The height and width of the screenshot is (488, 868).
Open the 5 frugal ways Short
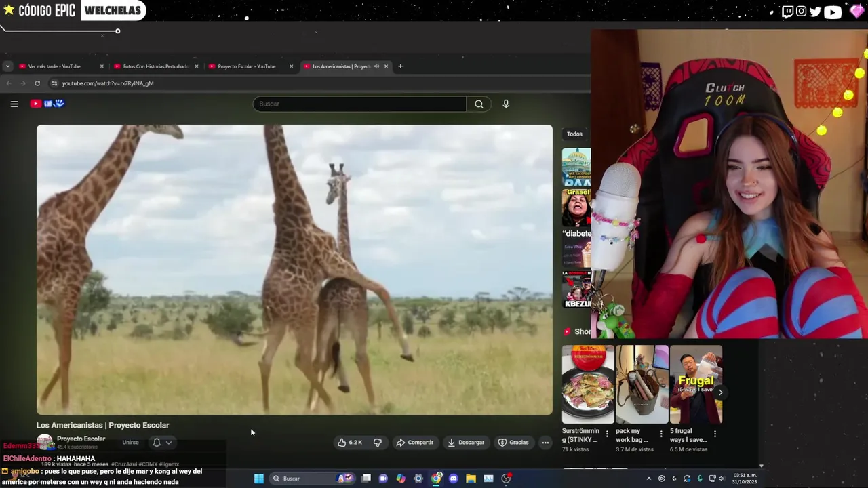pos(696,384)
